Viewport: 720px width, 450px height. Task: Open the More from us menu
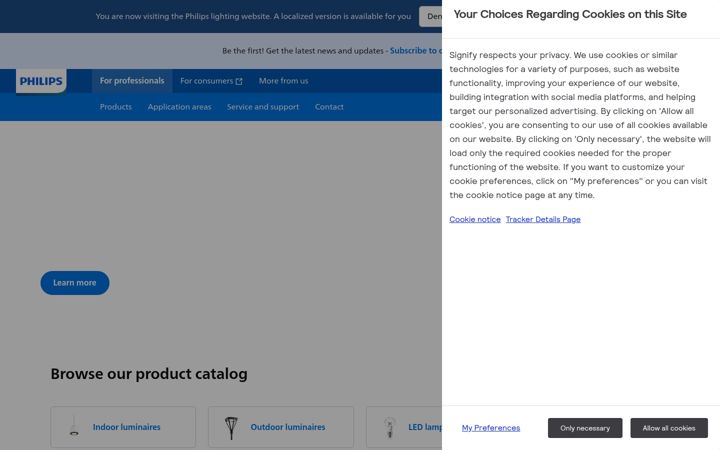tap(283, 81)
